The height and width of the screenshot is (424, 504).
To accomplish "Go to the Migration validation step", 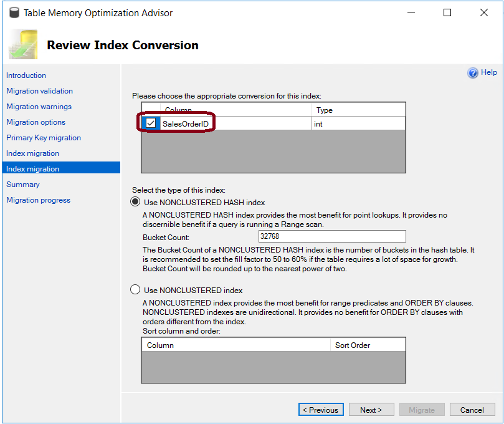I will [39, 91].
